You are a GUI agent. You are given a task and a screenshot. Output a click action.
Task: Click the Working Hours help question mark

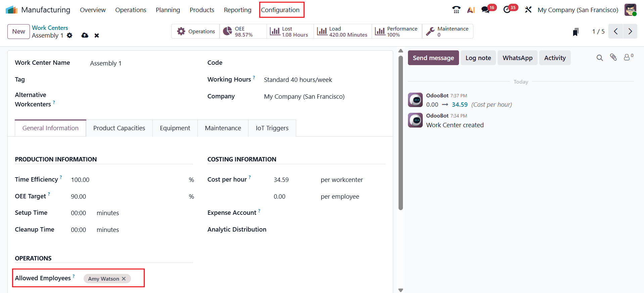(x=254, y=77)
